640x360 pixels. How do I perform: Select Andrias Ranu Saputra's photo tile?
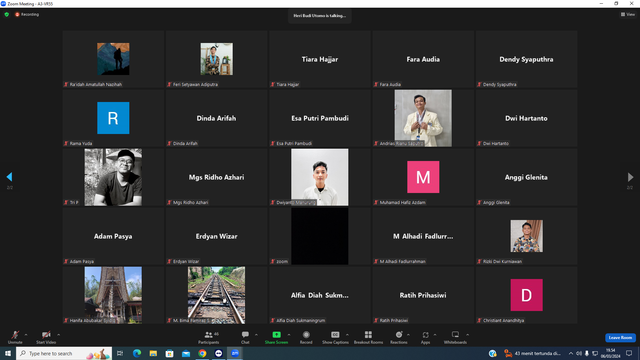click(x=423, y=118)
